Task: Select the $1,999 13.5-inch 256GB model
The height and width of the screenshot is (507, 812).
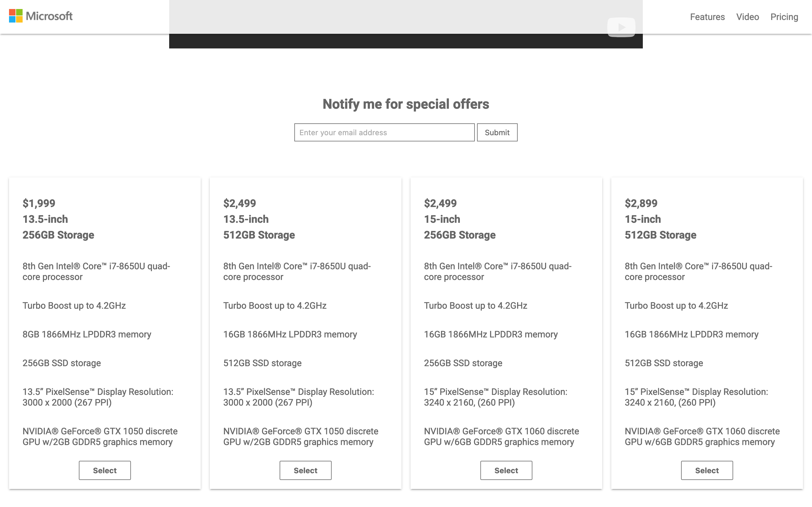Action: point(104,470)
